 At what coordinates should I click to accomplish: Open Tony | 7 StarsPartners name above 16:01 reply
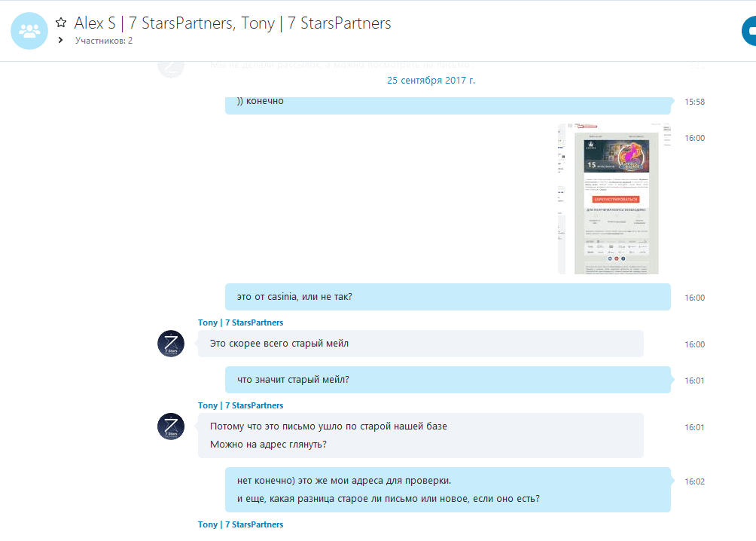[241, 405]
